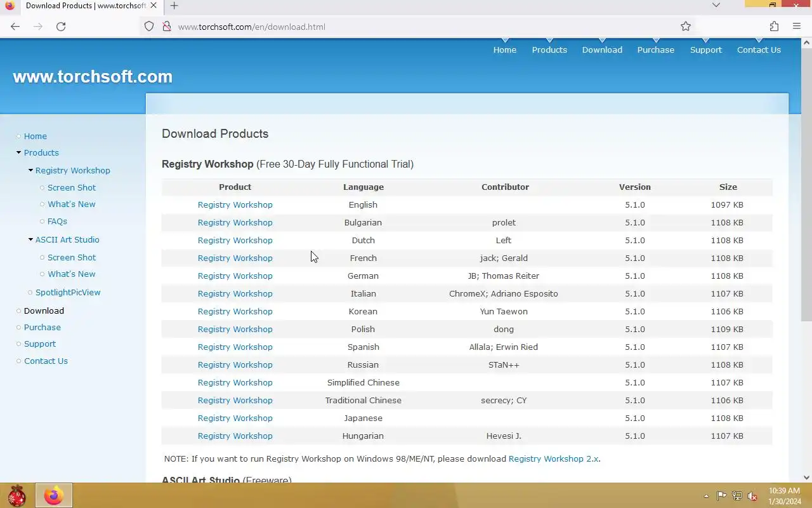Download the Traditional Chinese Registry Workshop
This screenshot has width=812, height=508.
pos(235,400)
